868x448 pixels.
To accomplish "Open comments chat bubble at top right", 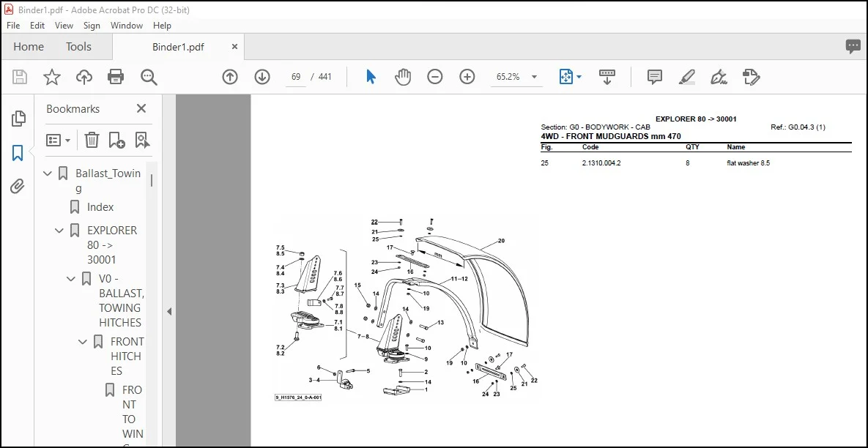I will click(x=853, y=47).
